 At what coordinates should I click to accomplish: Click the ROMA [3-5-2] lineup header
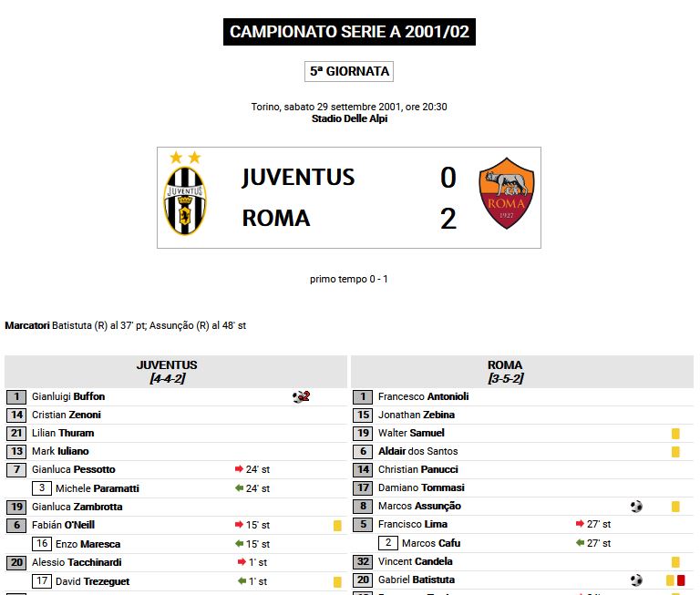[x=505, y=371]
